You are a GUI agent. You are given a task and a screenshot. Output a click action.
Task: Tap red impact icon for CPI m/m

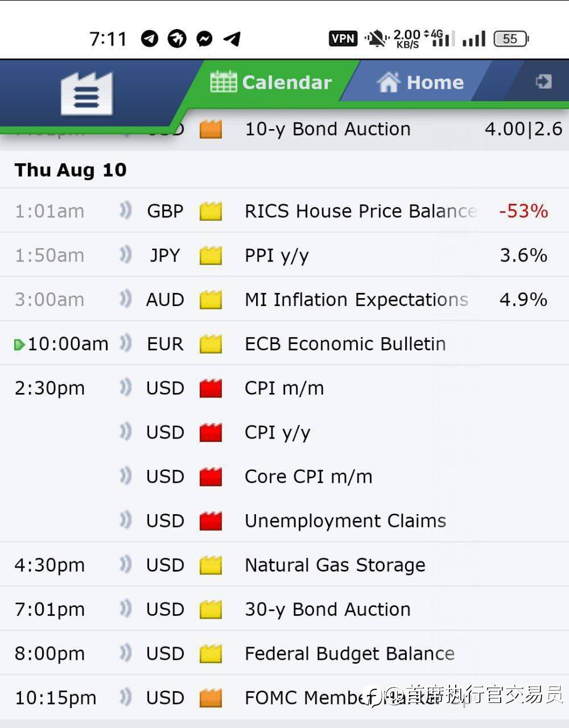pyautogui.click(x=211, y=388)
